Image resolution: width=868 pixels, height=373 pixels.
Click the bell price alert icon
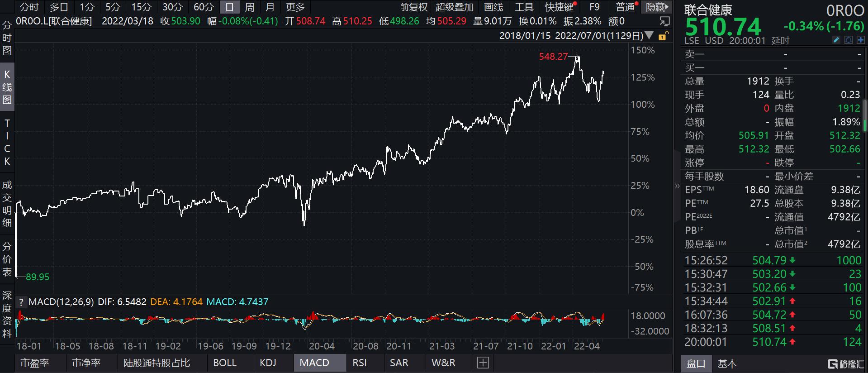coord(848,40)
